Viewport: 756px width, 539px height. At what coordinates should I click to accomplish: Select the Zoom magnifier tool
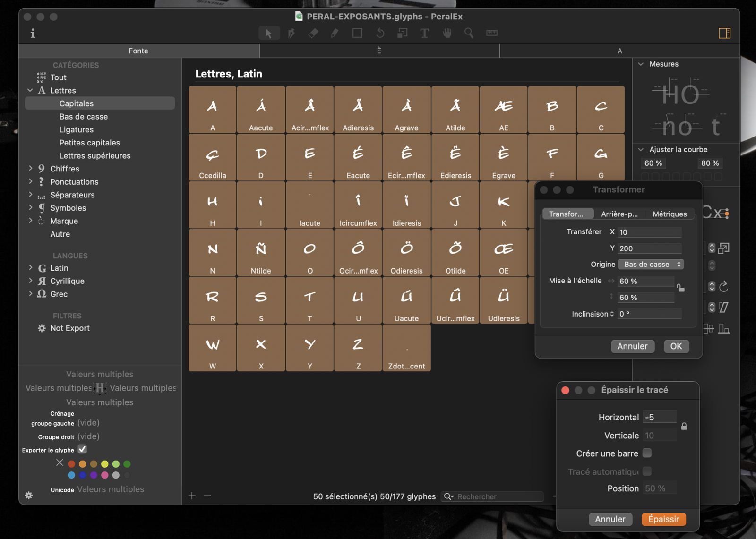click(469, 33)
